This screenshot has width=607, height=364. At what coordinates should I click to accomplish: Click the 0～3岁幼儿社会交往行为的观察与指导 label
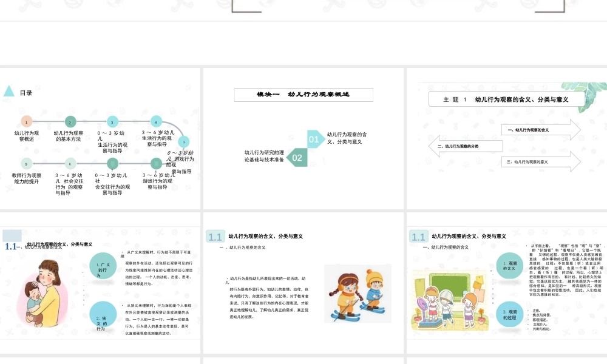tap(112, 184)
